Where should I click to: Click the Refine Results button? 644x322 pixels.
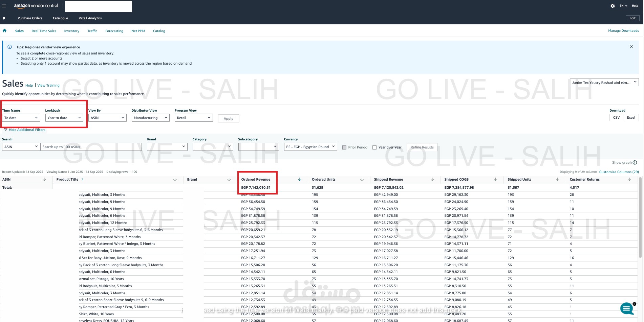coord(422,147)
